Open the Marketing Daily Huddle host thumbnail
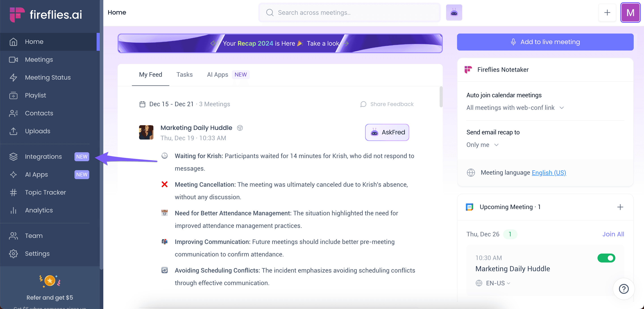Screen dimensions: 644x309 tap(146, 132)
